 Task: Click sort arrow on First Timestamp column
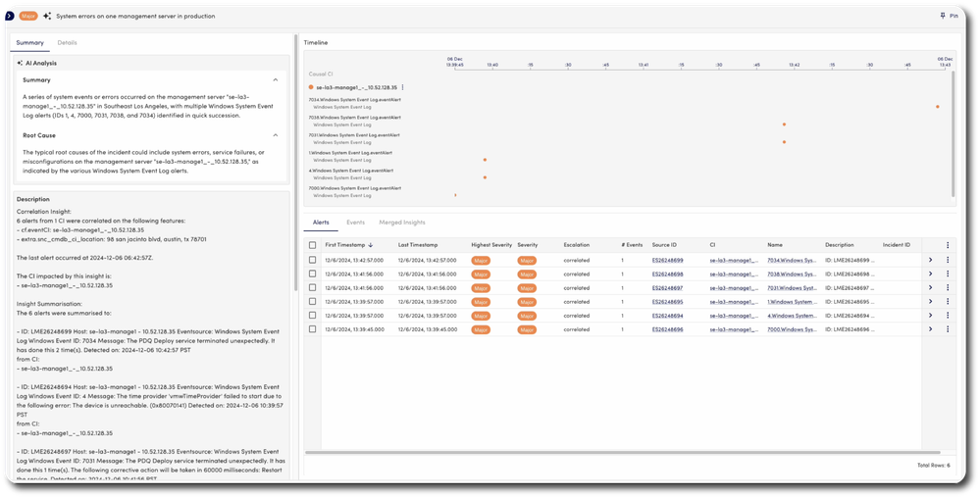(x=371, y=244)
